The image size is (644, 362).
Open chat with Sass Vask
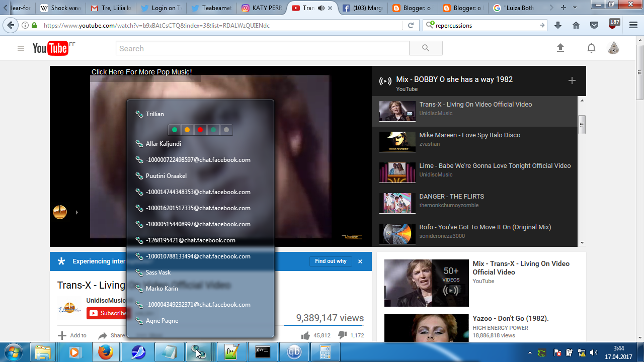pyautogui.click(x=200, y=273)
